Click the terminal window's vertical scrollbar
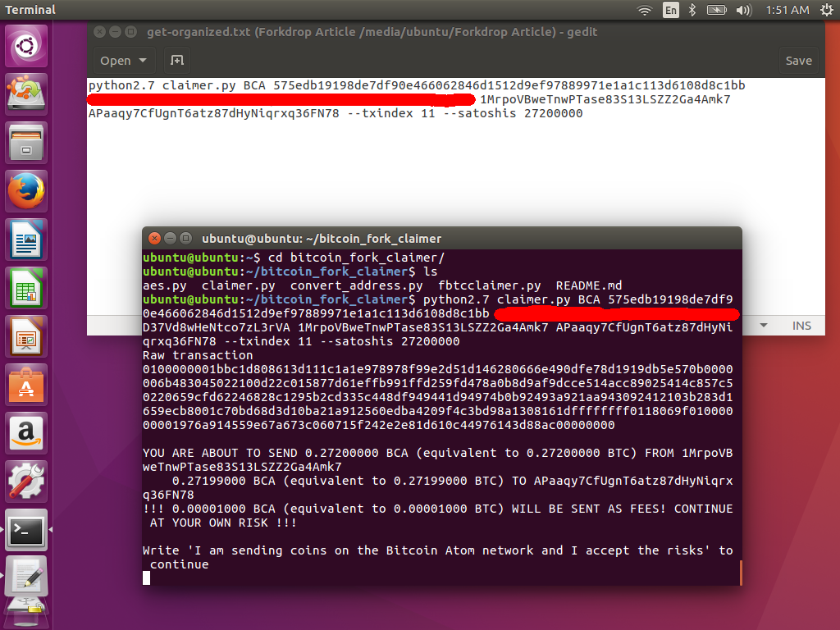 click(740, 573)
